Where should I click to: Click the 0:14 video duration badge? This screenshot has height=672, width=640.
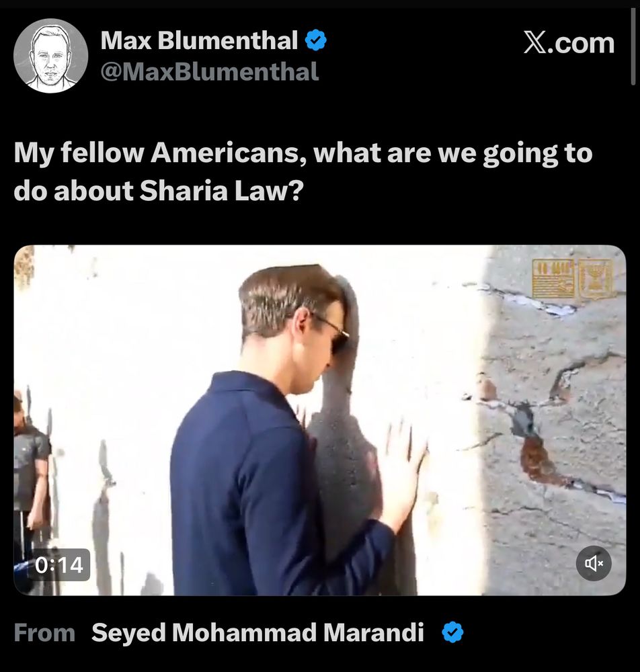click(59, 565)
